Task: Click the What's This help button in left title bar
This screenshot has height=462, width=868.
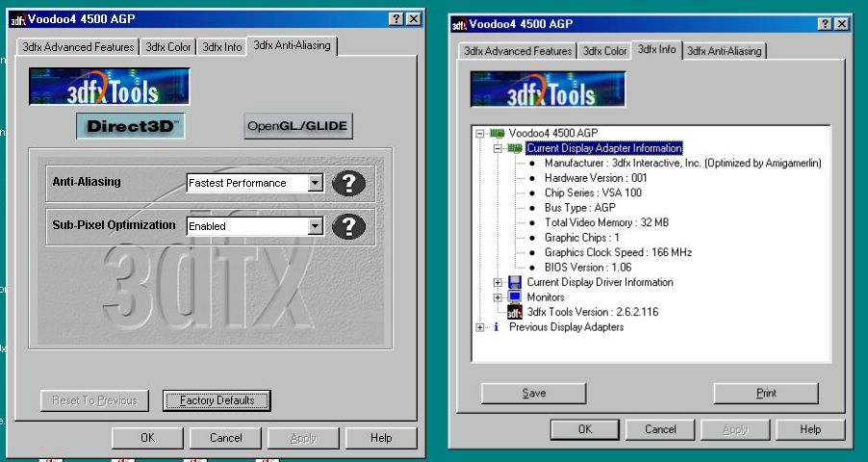Action: coord(396,19)
